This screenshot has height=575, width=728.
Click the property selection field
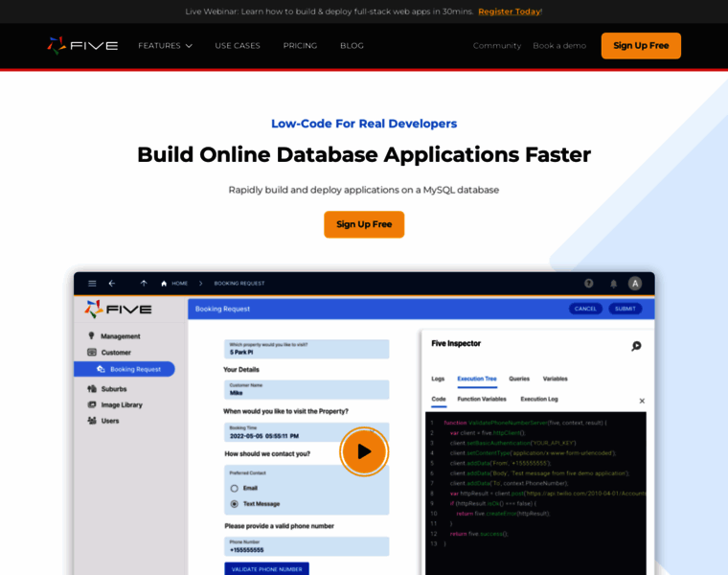tap(307, 349)
